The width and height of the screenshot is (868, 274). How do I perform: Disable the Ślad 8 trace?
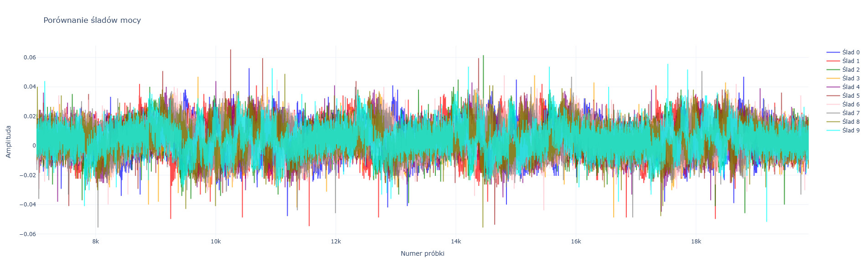[x=850, y=122]
